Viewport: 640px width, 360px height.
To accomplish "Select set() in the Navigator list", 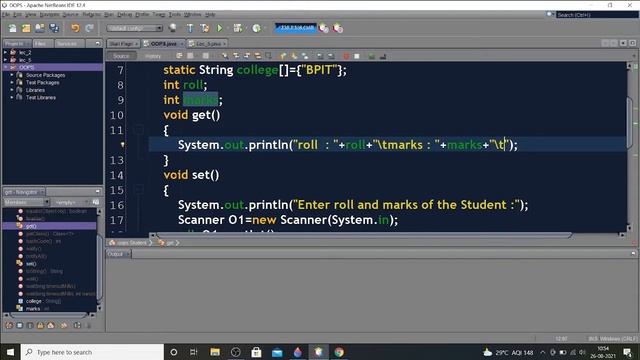I will coord(31,264).
